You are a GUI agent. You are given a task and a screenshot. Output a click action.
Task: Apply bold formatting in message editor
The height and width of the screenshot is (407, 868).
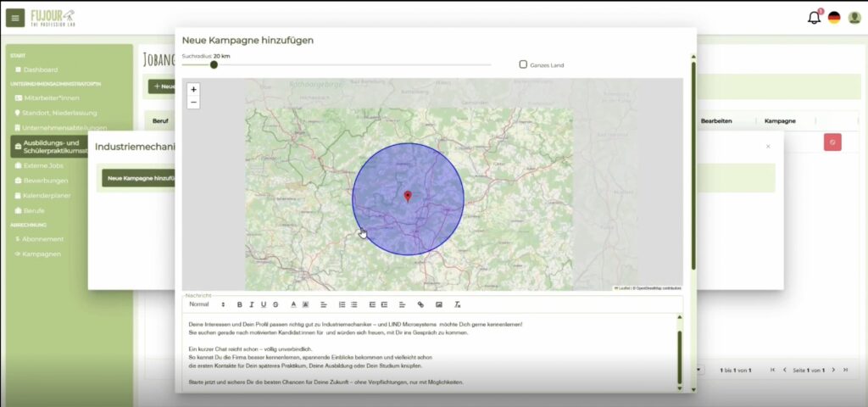pos(239,304)
